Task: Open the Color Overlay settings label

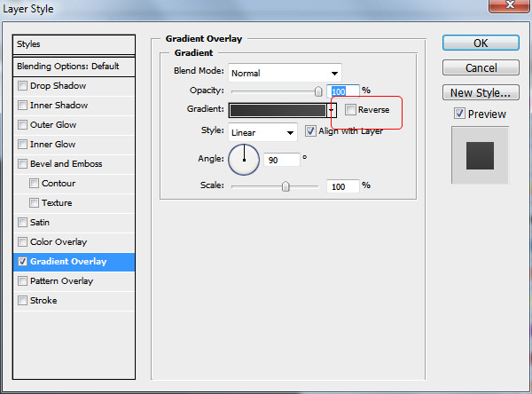Action: (59, 242)
